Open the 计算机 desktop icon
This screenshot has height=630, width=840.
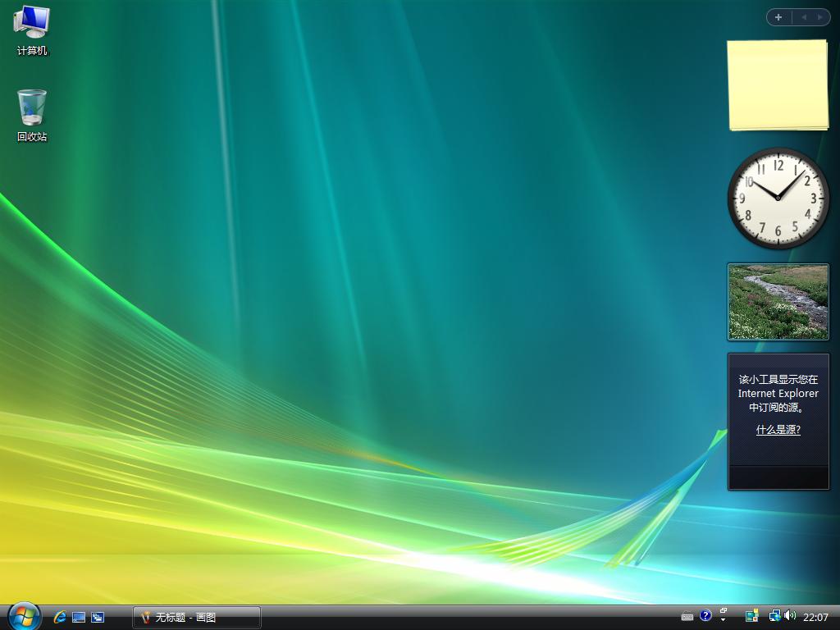click(32, 30)
